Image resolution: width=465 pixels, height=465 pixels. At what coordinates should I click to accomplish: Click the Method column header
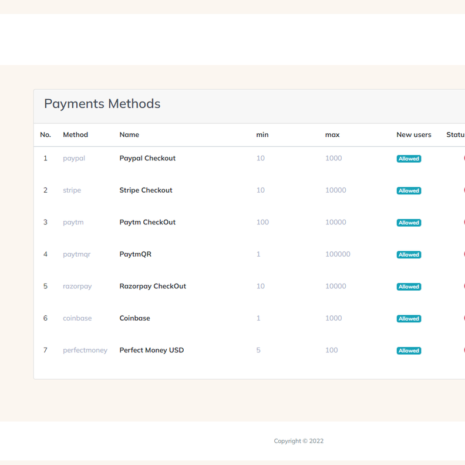(x=75, y=135)
